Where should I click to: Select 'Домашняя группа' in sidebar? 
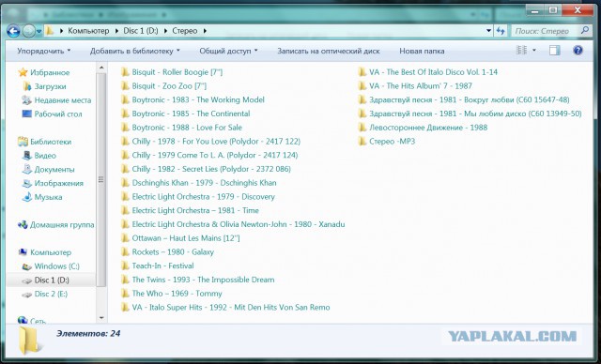point(56,224)
